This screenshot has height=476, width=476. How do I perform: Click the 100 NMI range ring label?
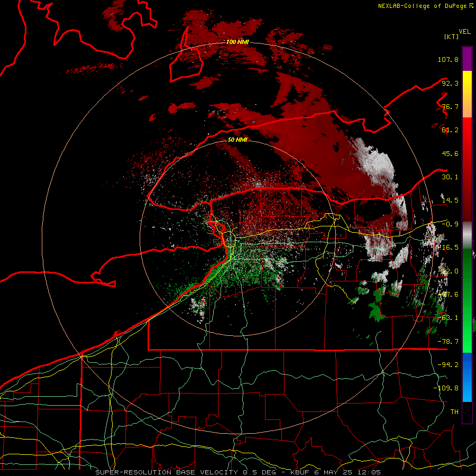(237, 42)
